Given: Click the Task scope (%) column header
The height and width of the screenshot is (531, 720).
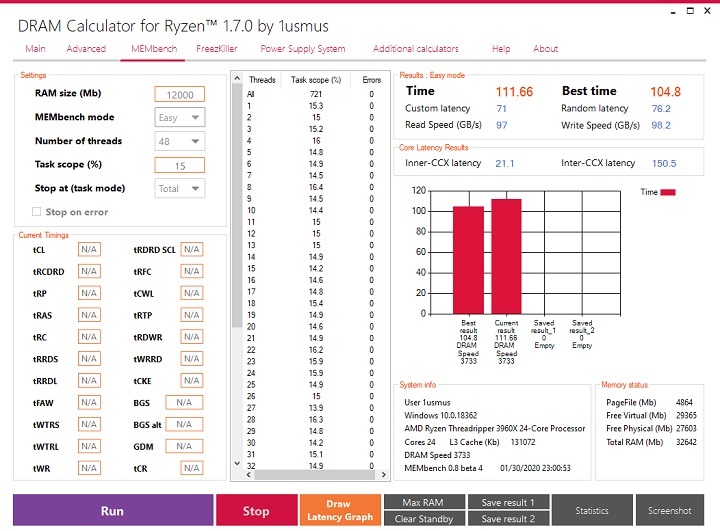Looking at the screenshot, I should pos(316,80).
